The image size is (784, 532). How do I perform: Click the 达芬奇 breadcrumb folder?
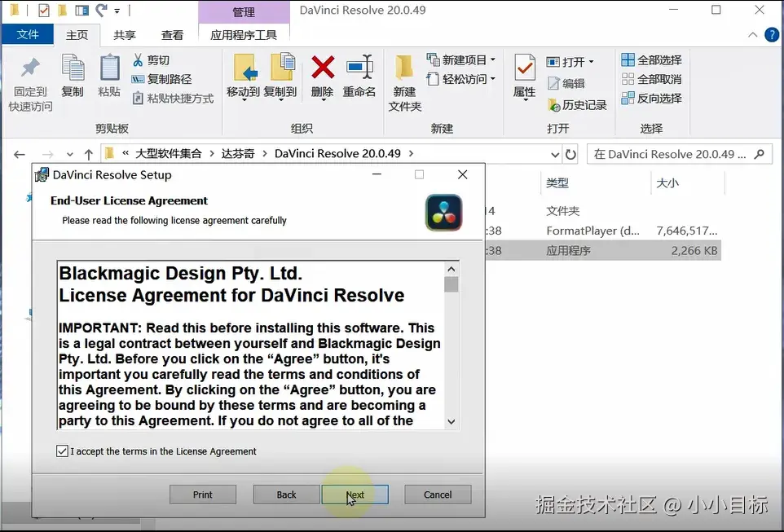point(238,153)
